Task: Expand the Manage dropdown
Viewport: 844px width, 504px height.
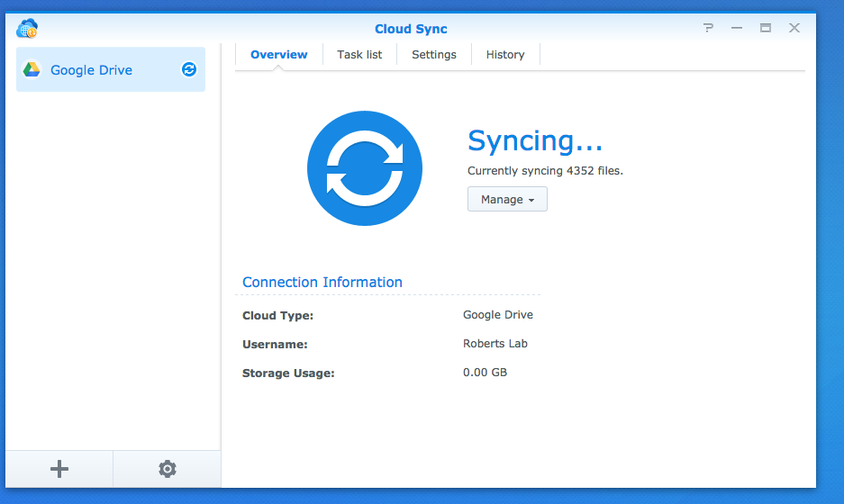Action: pos(507,200)
